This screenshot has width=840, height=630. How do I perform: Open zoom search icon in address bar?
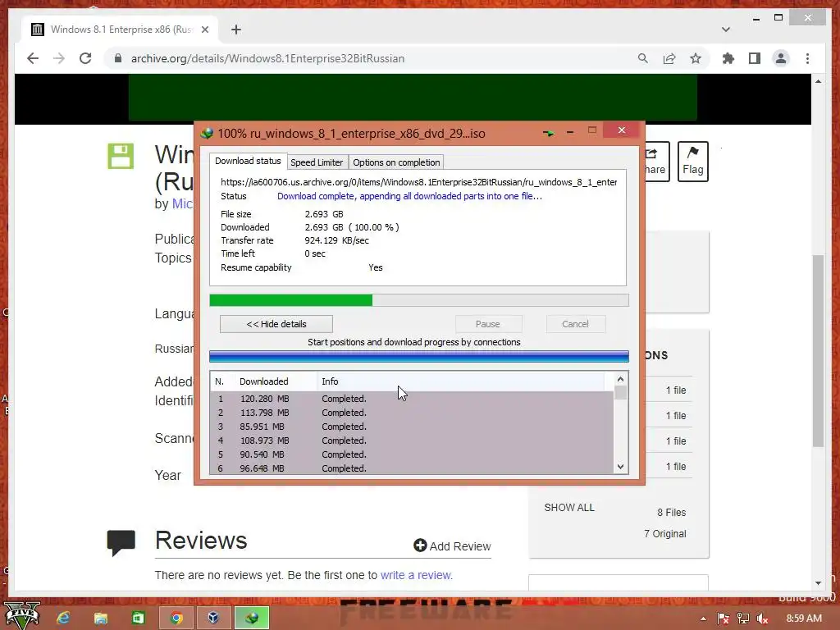point(643,58)
